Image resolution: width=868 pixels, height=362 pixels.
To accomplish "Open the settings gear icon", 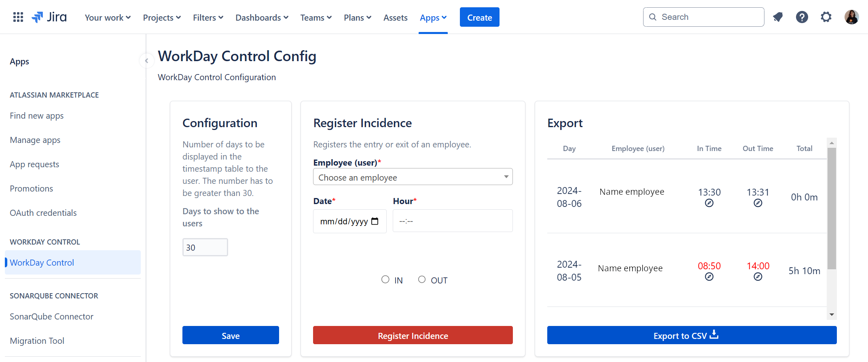I will click(x=826, y=17).
